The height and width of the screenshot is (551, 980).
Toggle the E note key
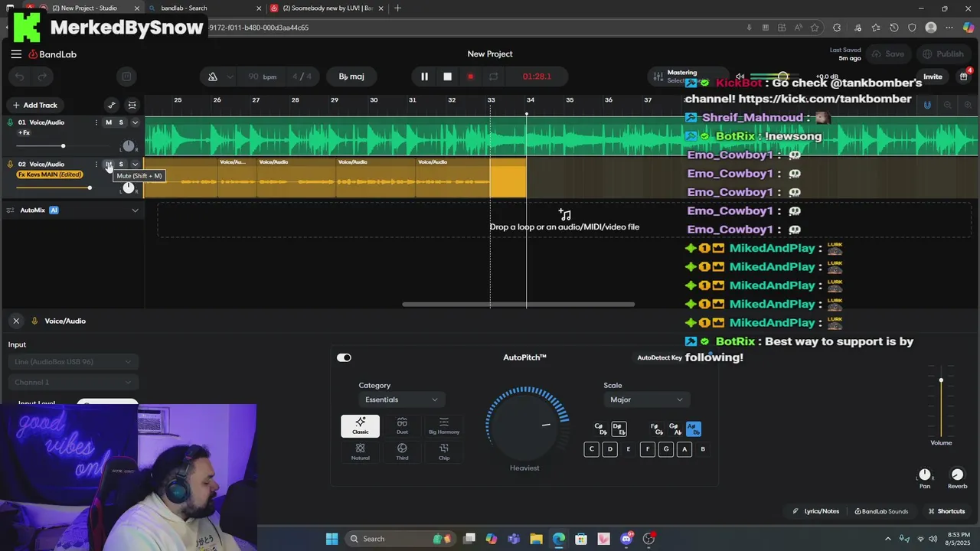(x=629, y=449)
